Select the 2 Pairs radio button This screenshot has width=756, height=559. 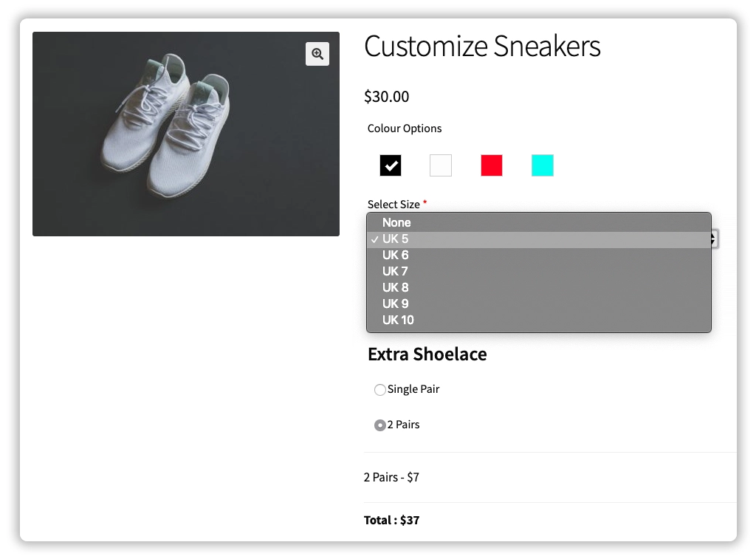tap(380, 425)
